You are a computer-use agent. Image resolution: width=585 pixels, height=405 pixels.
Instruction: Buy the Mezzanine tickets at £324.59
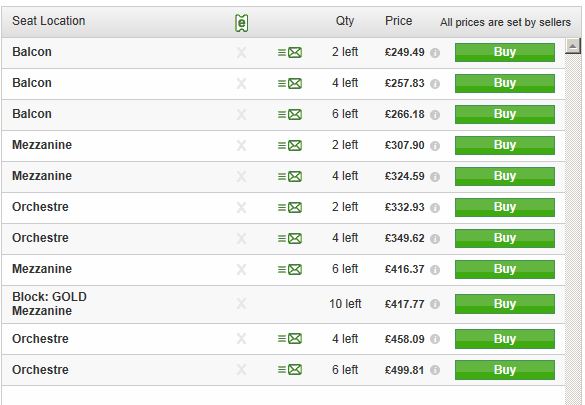click(x=505, y=176)
